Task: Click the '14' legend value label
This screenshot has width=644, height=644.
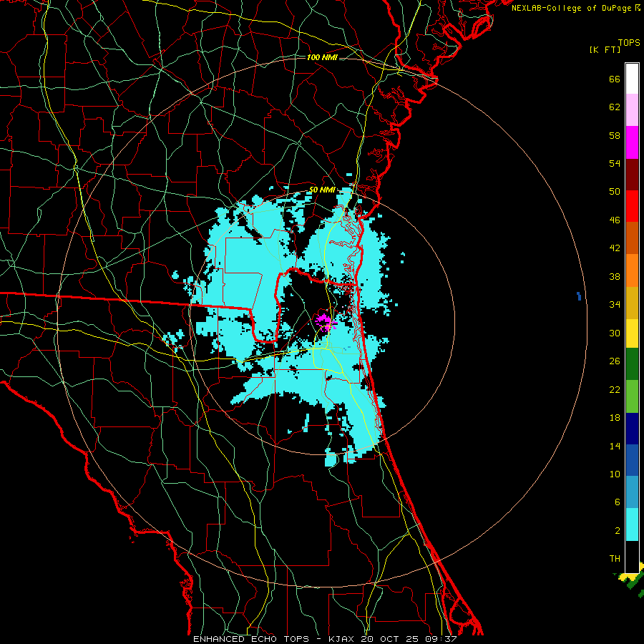Action: pos(615,447)
